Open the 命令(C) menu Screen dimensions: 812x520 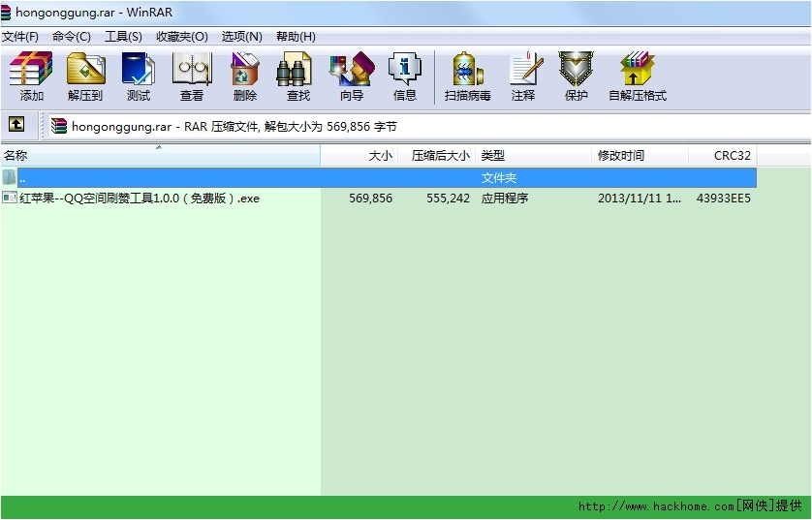click(x=72, y=36)
